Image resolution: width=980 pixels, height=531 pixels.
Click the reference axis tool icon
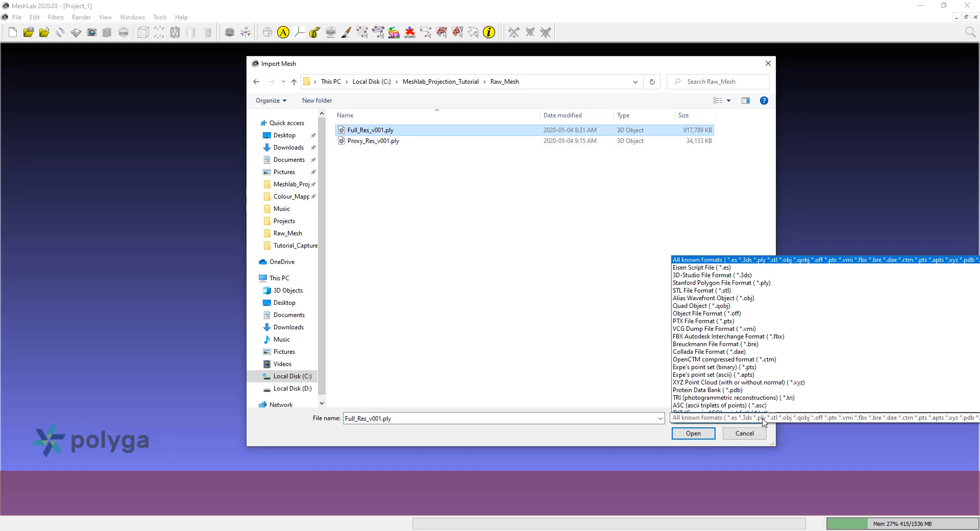(x=299, y=33)
